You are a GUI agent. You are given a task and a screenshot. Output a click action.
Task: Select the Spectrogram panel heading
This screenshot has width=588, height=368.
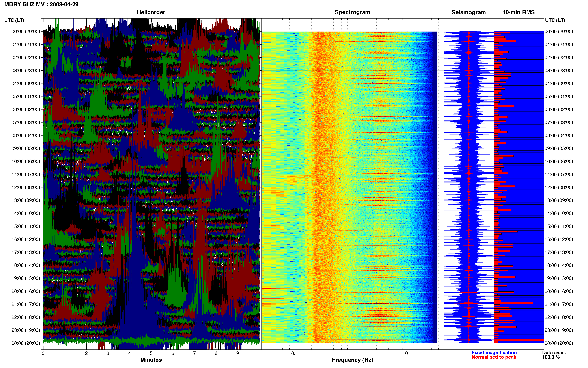coord(352,12)
